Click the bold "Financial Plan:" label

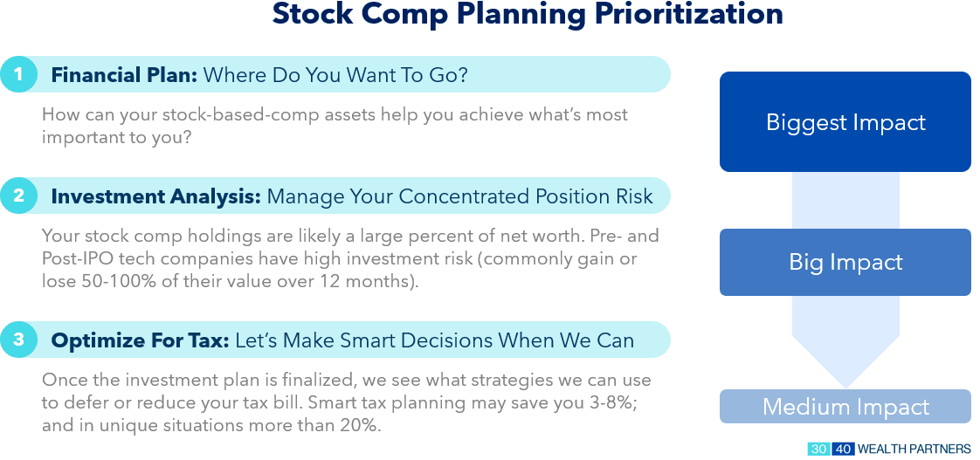tap(124, 75)
